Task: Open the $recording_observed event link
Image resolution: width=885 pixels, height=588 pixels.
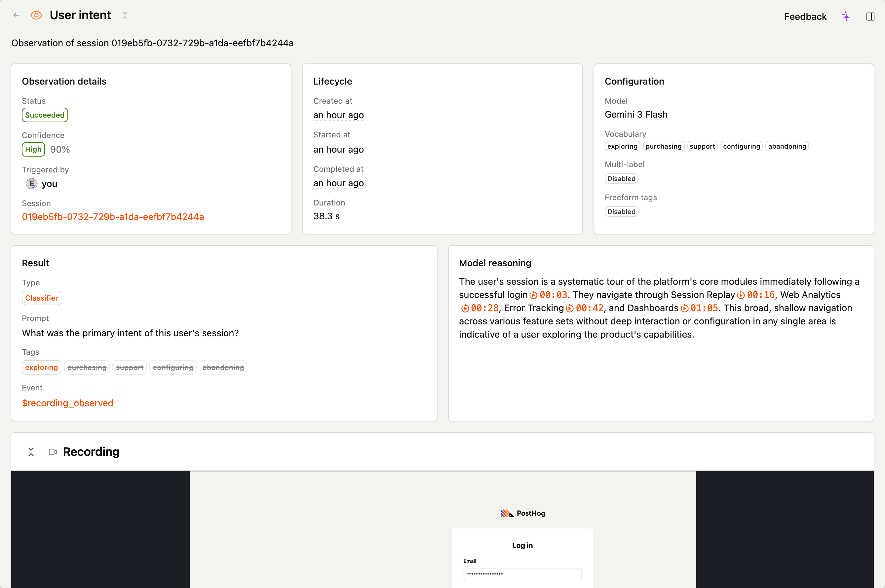Action: click(67, 403)
